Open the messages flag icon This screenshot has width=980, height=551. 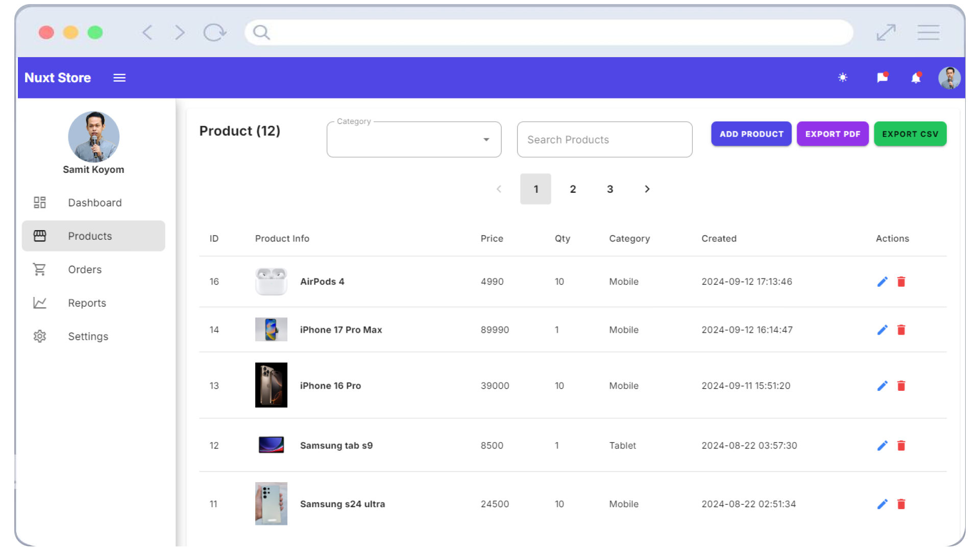883,77
